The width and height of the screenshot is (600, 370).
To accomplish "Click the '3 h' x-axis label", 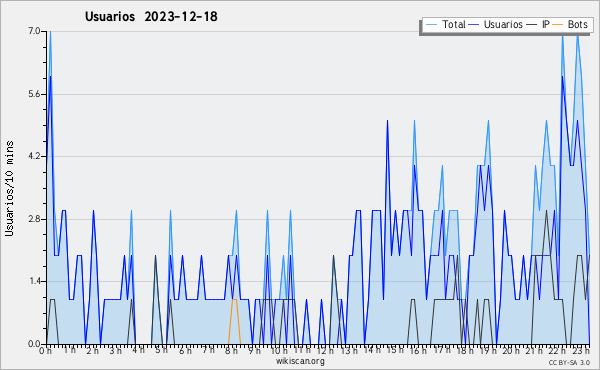I will (x=115, y=350).
